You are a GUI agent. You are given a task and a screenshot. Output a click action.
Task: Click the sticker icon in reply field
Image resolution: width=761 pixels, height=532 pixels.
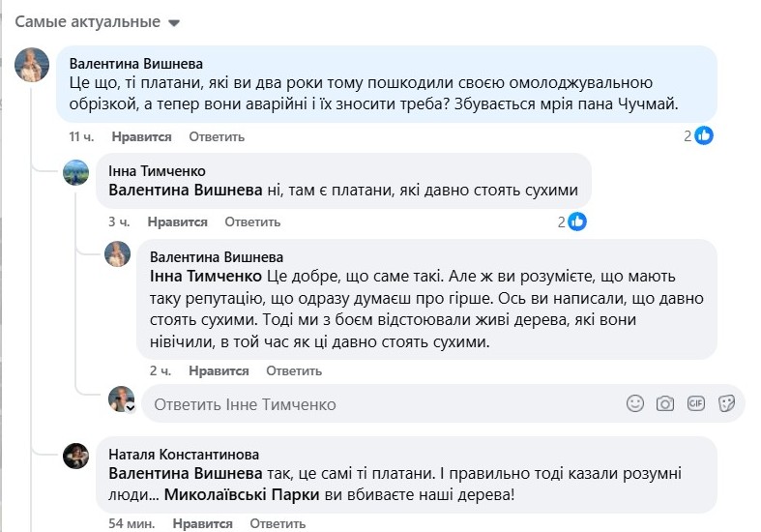click(x=726, y=403)
